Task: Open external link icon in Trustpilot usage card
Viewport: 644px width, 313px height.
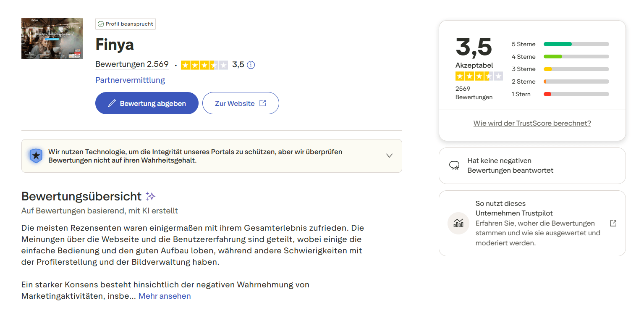Action: (613, 223)
